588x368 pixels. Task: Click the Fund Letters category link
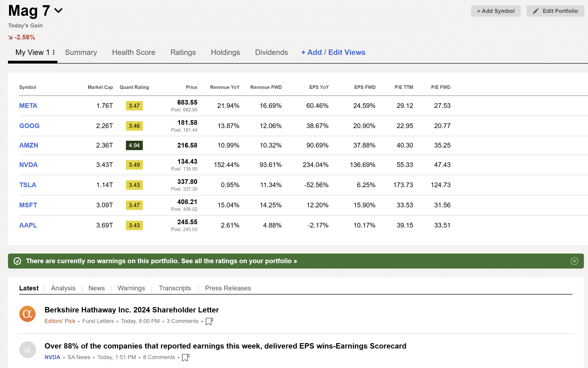click(x=98, y=321)
